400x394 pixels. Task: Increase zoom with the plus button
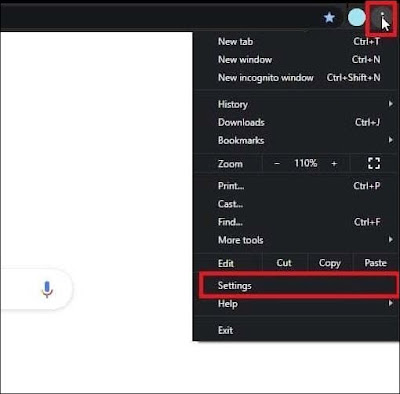(x=334, y=164)
